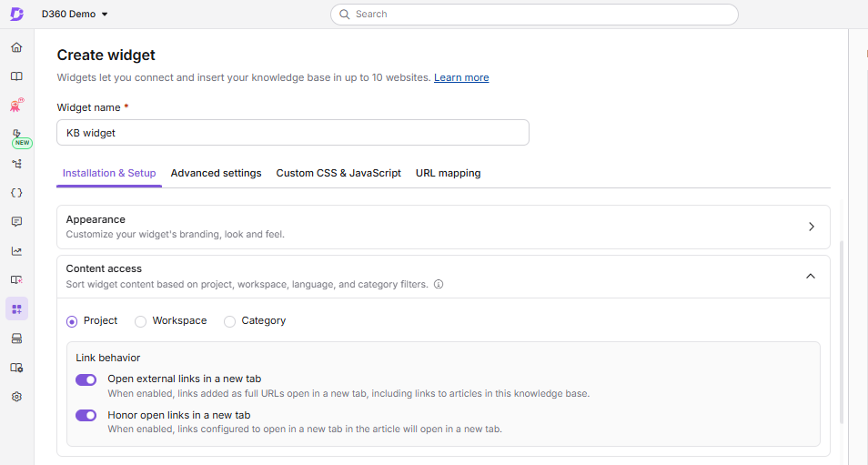Viewport: 868px width, 465px height.
Task: Switch to Advanced settings tab
Action: click(216, 173)
